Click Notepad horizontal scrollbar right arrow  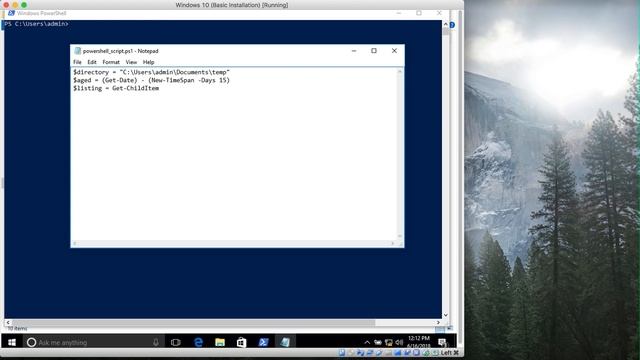coord(393,244)
